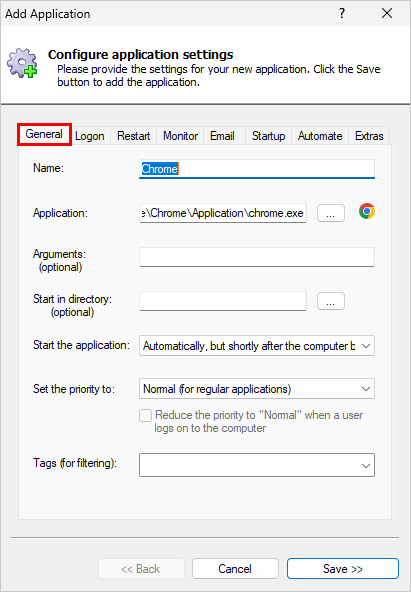Open the Restart tab
This screenshot has width=411, height=592.
point(134,136)
